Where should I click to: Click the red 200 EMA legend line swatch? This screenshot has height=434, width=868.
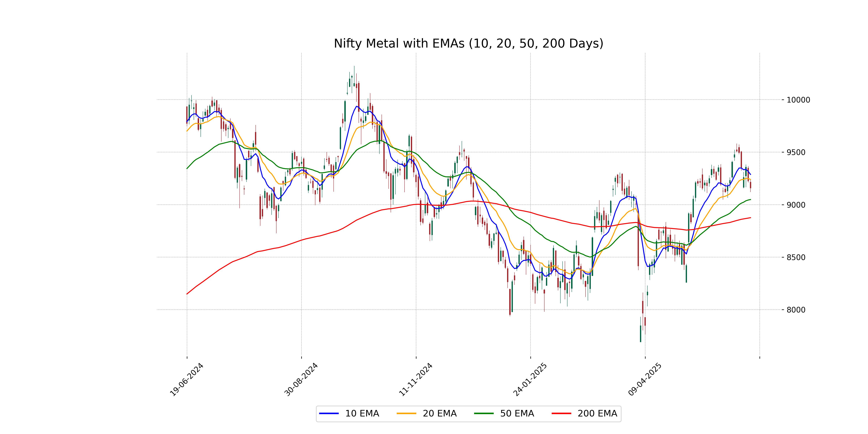pos(561,413)
